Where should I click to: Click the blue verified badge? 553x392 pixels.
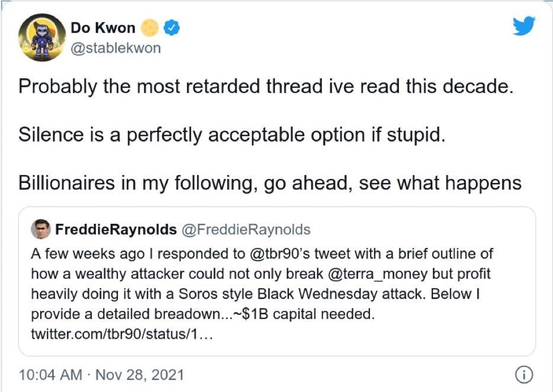tap(172, 27)
